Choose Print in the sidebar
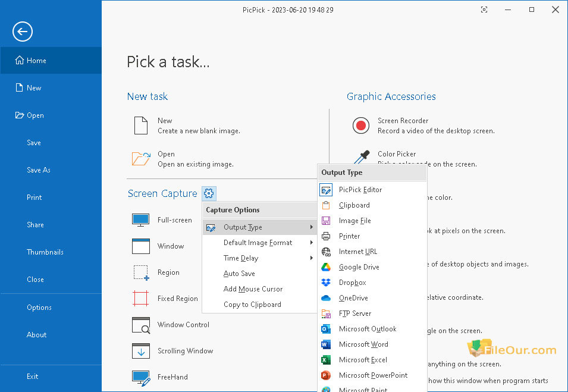568x392 pixels. 51,197
